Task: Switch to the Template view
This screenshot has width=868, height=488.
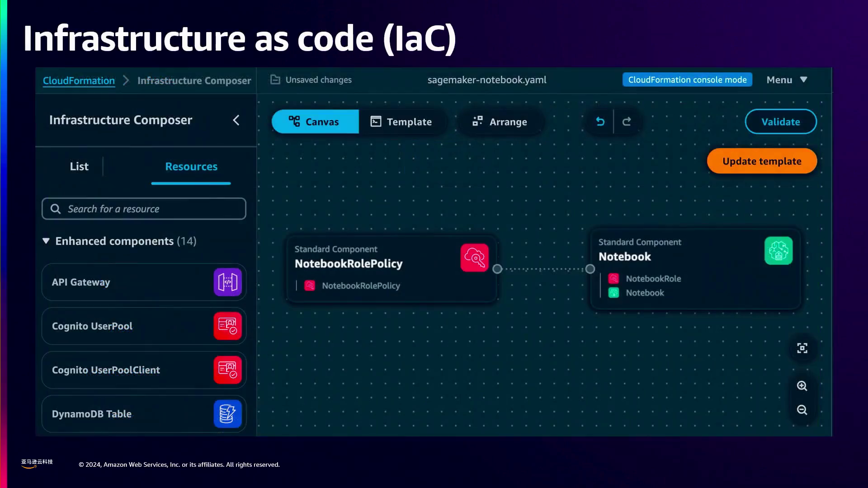Action: pos(401,122)
